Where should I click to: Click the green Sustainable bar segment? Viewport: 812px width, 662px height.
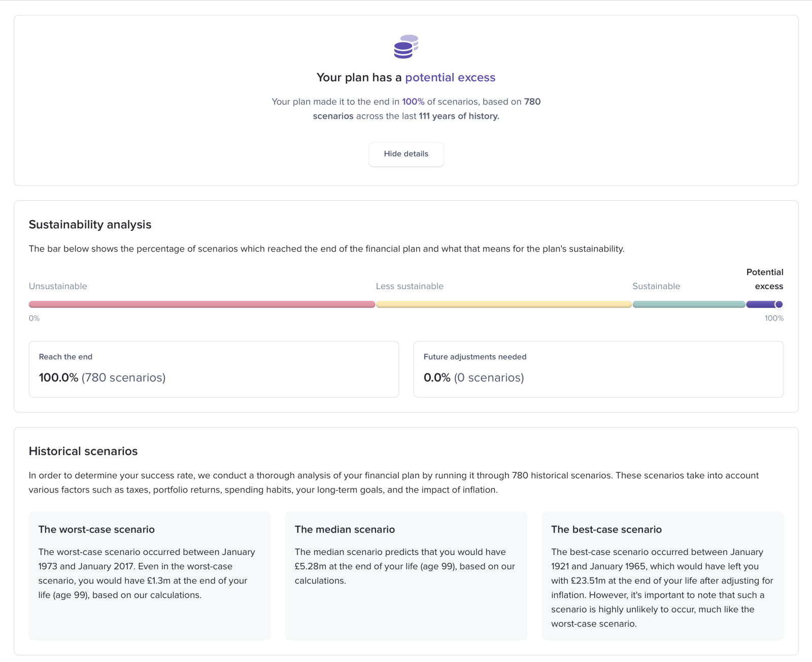[x=689, y=304]
